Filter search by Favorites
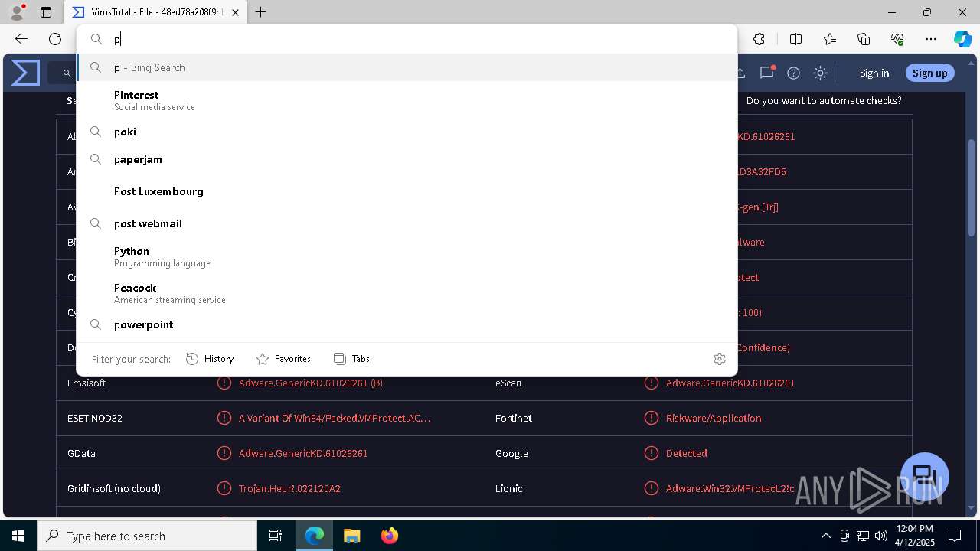The width and height of the screenshot is (980, 551). click(x=283, y=358)
